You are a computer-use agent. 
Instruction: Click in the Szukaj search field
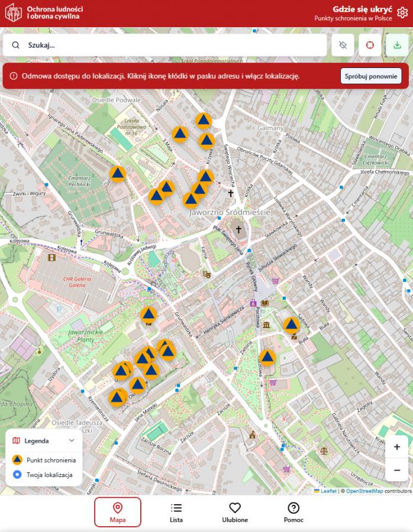(172, 45)
